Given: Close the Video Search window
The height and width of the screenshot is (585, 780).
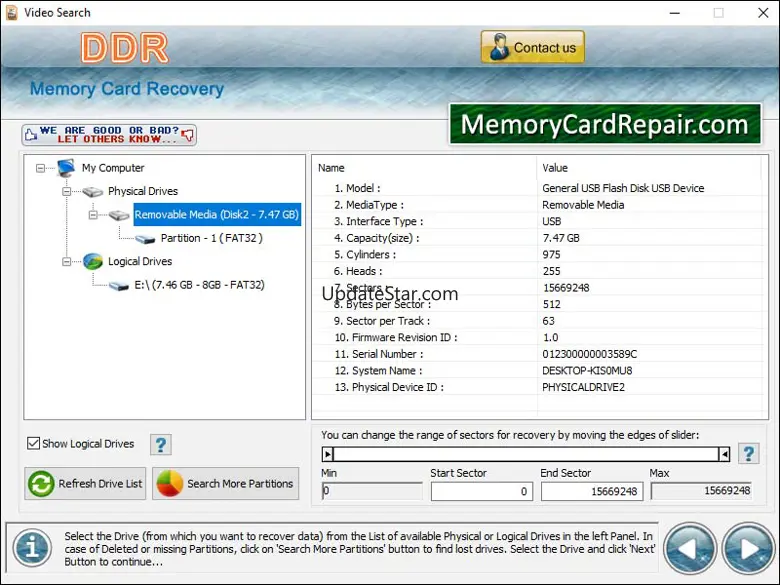Looking at the screenshot, I should tap(763, 13).
